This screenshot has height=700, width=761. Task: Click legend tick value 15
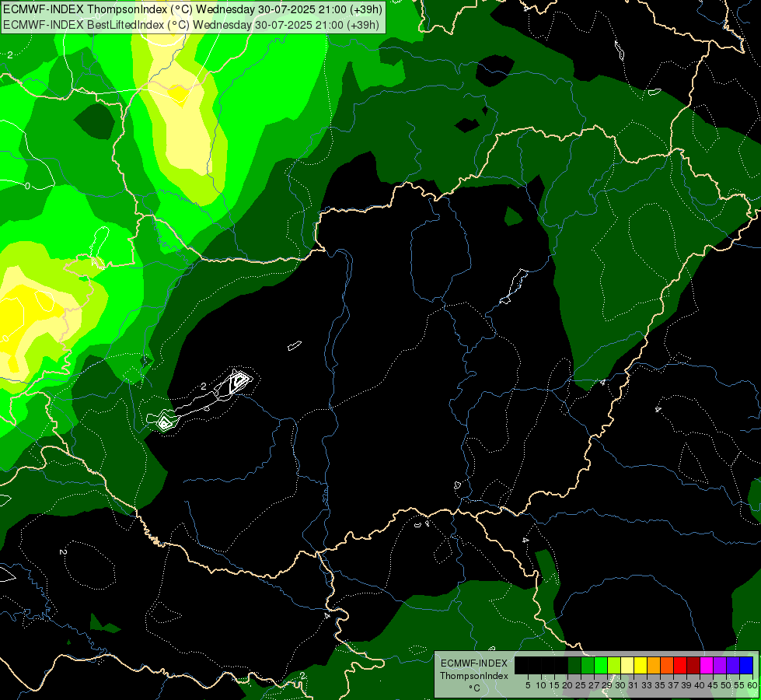point(554,685)
